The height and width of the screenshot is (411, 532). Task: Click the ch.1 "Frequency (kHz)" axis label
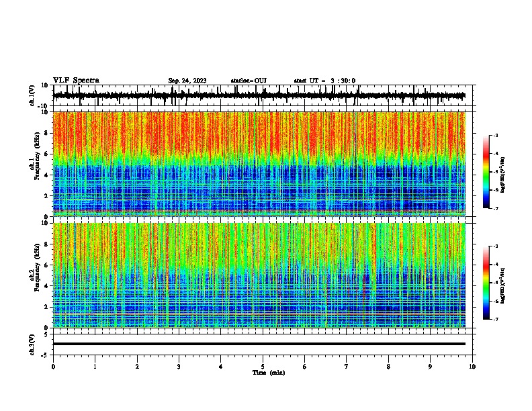tap(37, 156)
